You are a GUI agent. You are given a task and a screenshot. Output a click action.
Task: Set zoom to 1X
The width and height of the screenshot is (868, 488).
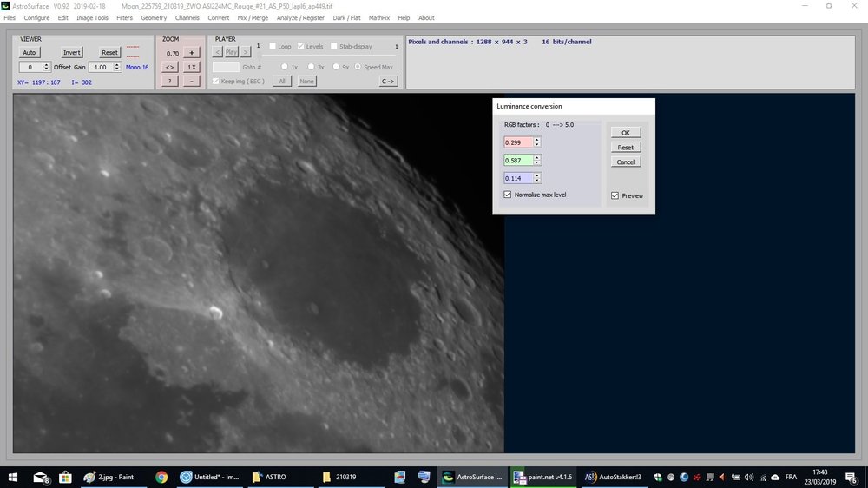[x=192, y=67]
